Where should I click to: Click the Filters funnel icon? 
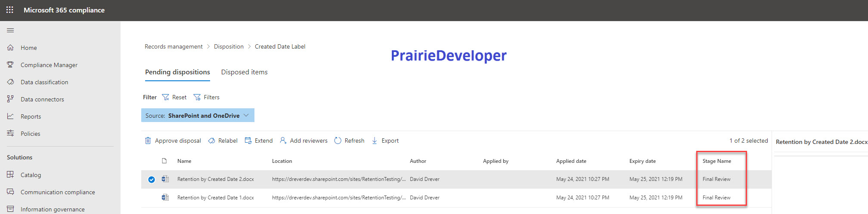(x=197, y=97)
